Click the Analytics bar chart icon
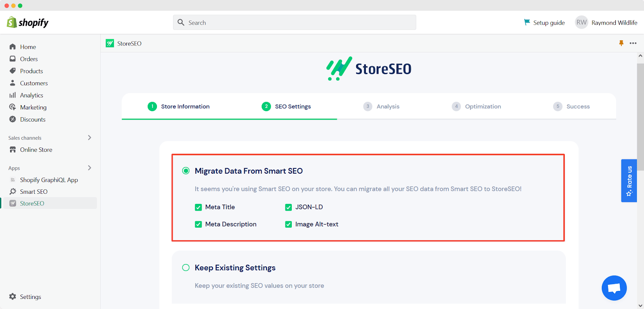The height and width of the screenshot is (309, 644). pyautogui.click(x=12, y=95)
